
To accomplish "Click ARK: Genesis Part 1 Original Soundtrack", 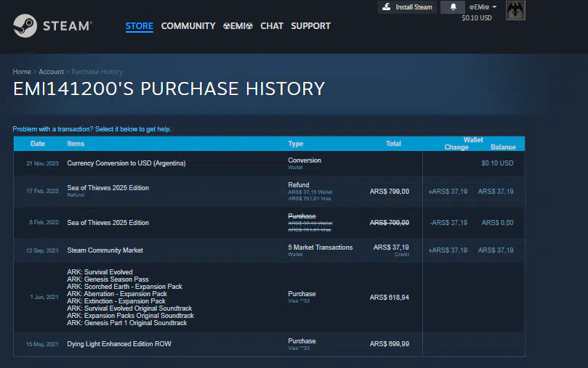I will [x=126, y=323].
